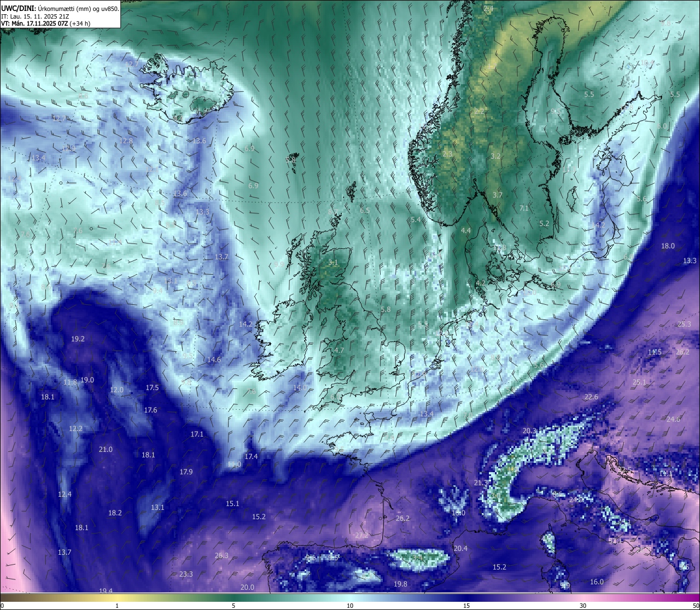This screenshot has width=700, height=610.
Task: Click the '0' tick label on the color scale
Action: (2, 606)
